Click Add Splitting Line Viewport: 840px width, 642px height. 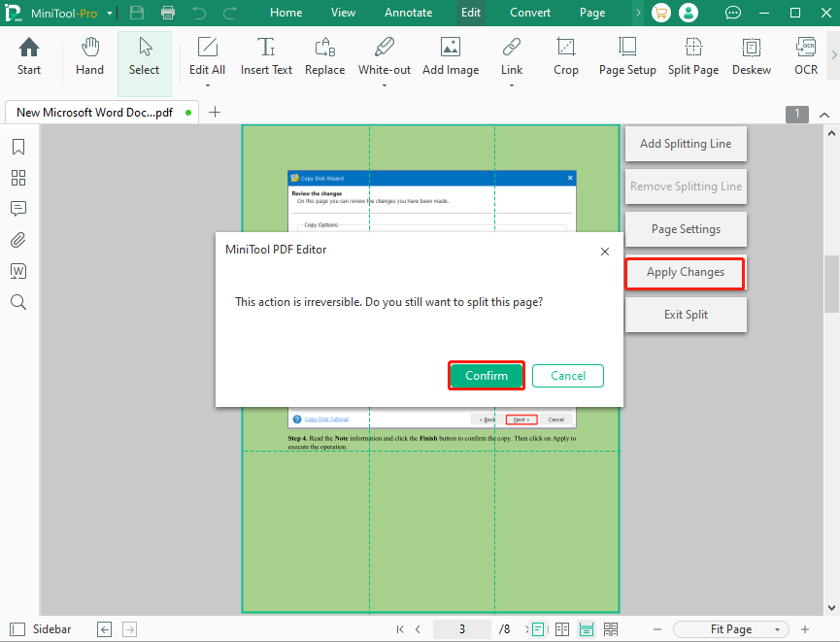[x=686, y=144]
